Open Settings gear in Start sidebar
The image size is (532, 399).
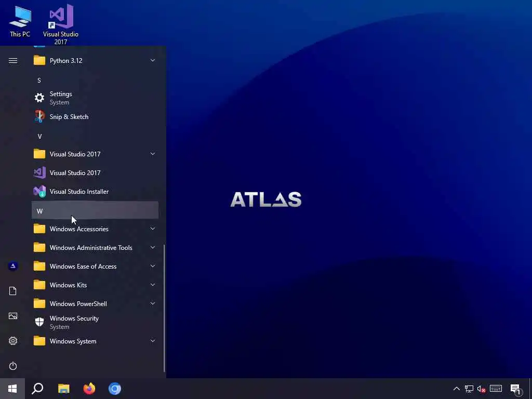tap(13, 341)
